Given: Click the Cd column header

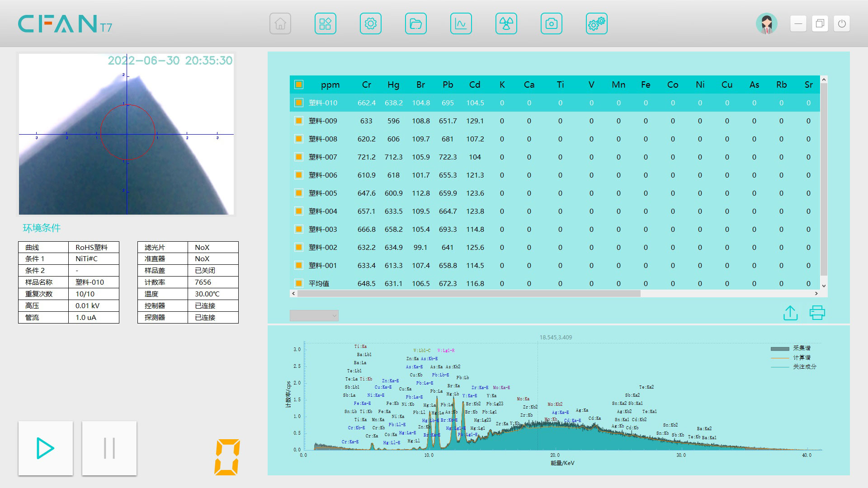Looking at the screenshot, I should tap(475, 84).
